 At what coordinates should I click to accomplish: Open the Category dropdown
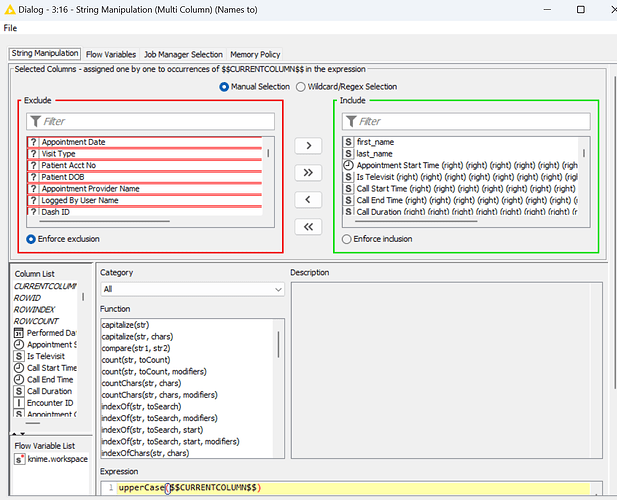click(192, 289)
